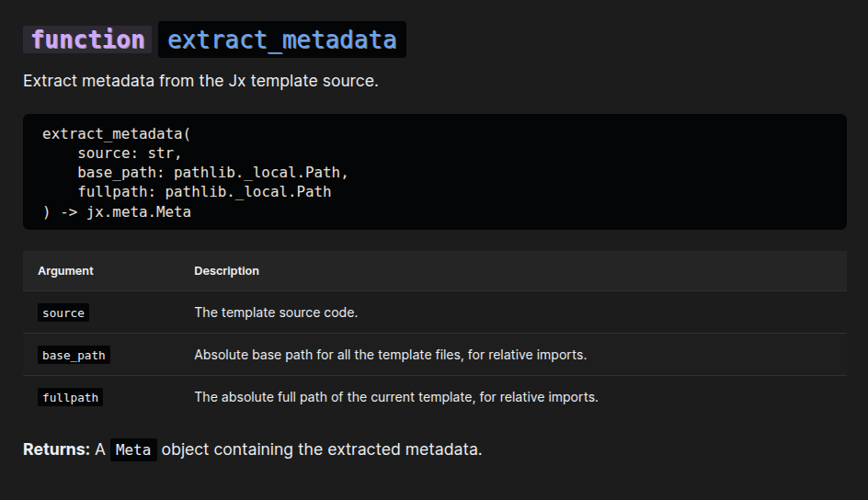Click the "jx.meta.Meta" return type in code
Viewport: 868px width, 500px height.
(139, 211)
